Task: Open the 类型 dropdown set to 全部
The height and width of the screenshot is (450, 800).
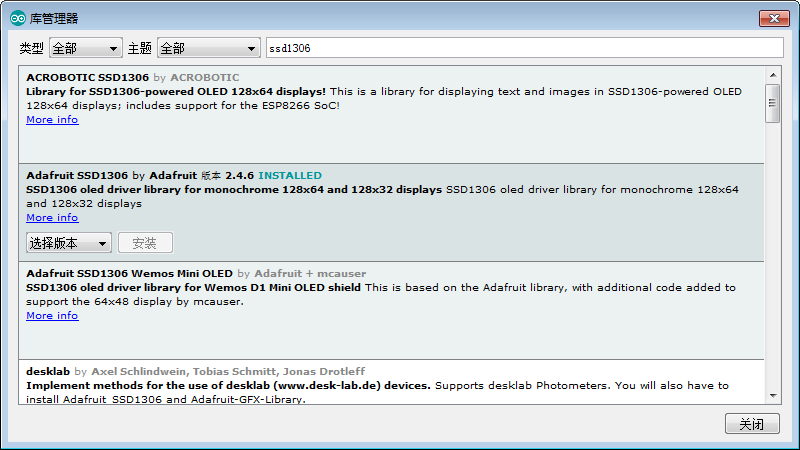Action: click(x=86, y=48)
